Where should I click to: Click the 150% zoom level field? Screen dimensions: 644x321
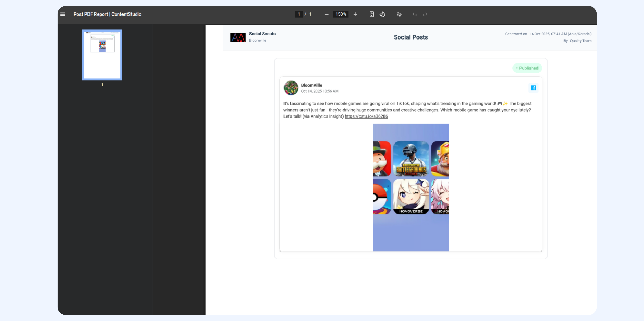[341, 14]
